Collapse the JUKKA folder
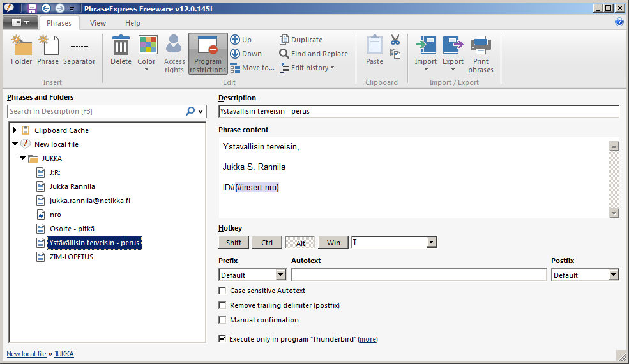629x364 pixels. coord(22,158)
